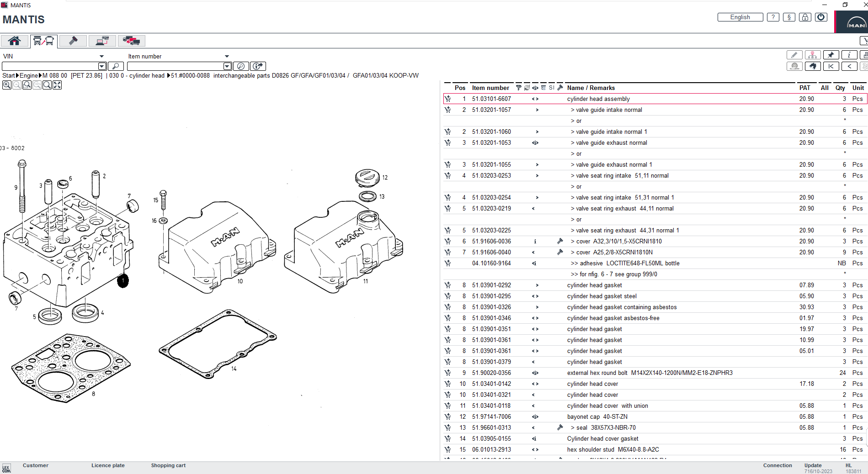Select 'Cylinder head cover gasket' row

click(x=655, y=438)
